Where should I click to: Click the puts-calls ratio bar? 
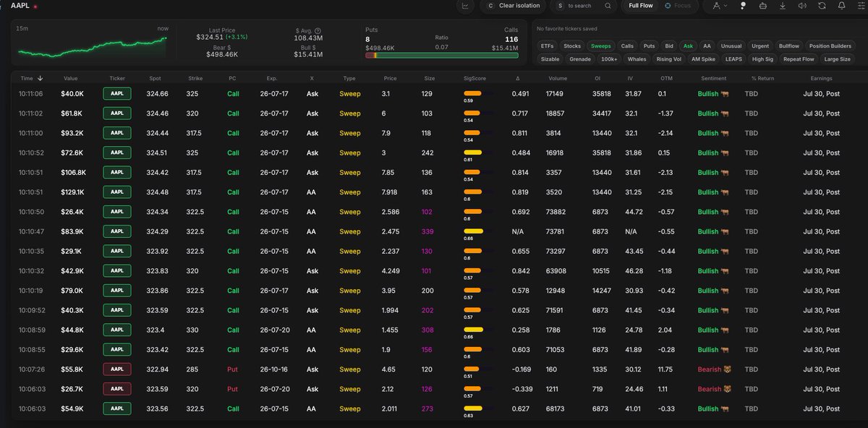click(x=442, y=55)
